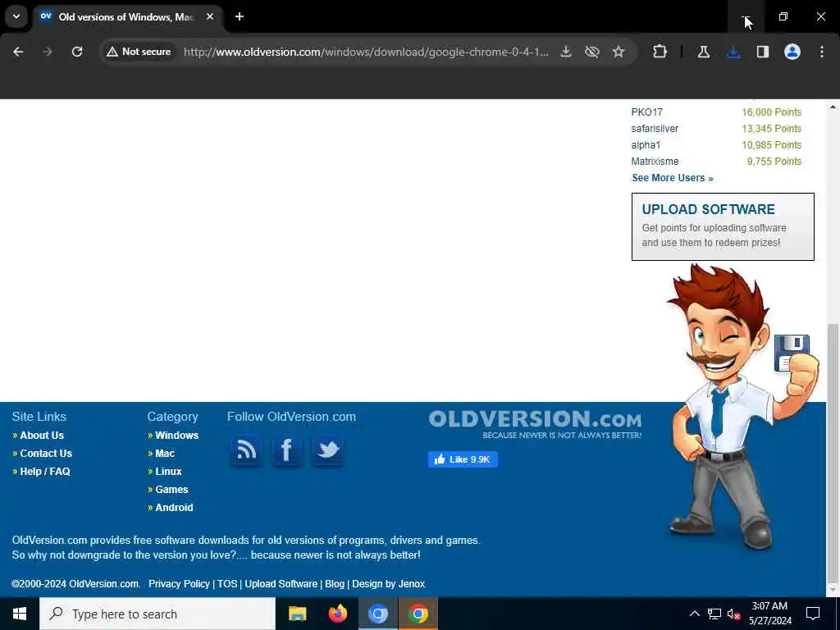840x630 pixels.
Task: Show hidden system tray icons
Action: [x=694, y=614]
